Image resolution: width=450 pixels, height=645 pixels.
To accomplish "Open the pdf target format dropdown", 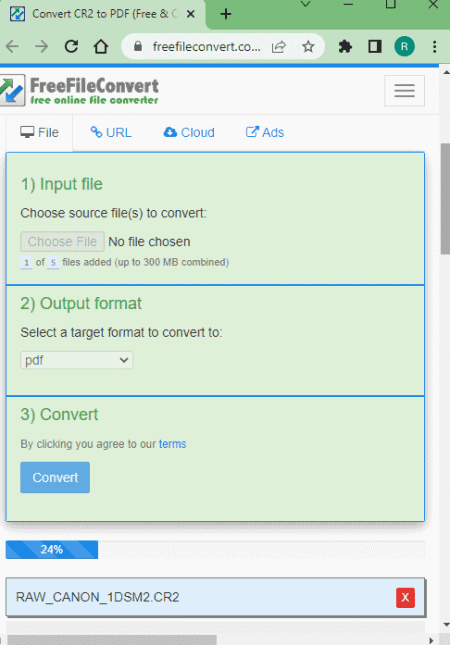I will 77,360.
